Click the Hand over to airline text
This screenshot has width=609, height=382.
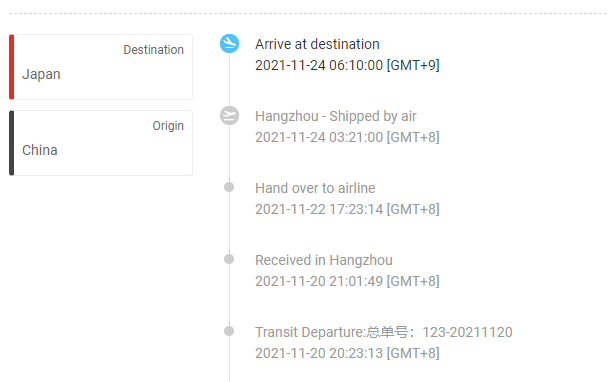(315, 188)
